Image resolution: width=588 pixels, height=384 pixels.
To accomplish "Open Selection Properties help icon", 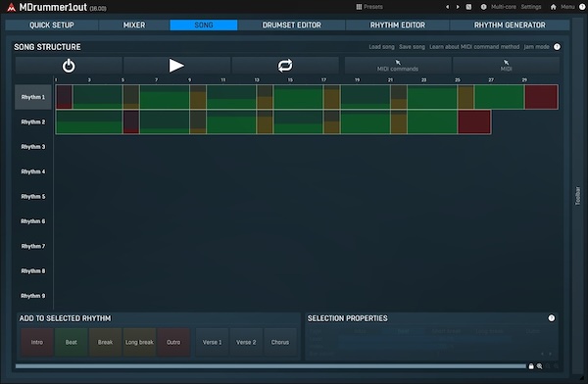I will [551, 318].
